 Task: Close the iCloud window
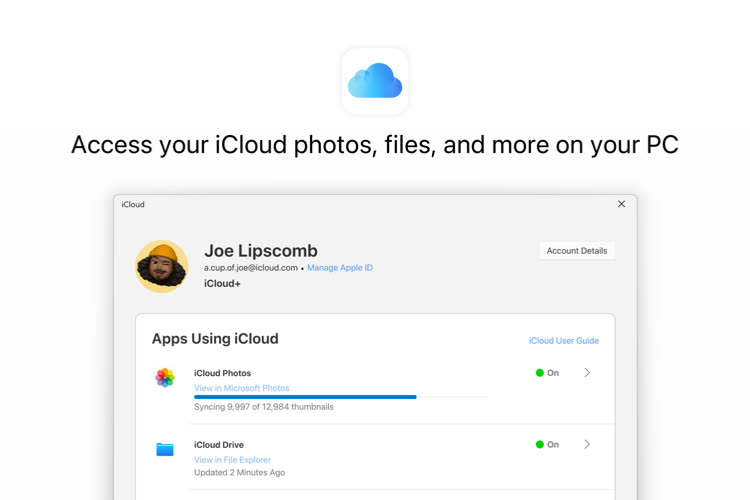coord(621,204)
